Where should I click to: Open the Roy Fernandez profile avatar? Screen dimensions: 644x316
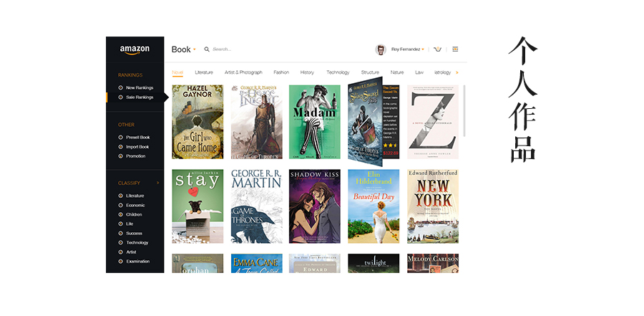pos(381,49)
